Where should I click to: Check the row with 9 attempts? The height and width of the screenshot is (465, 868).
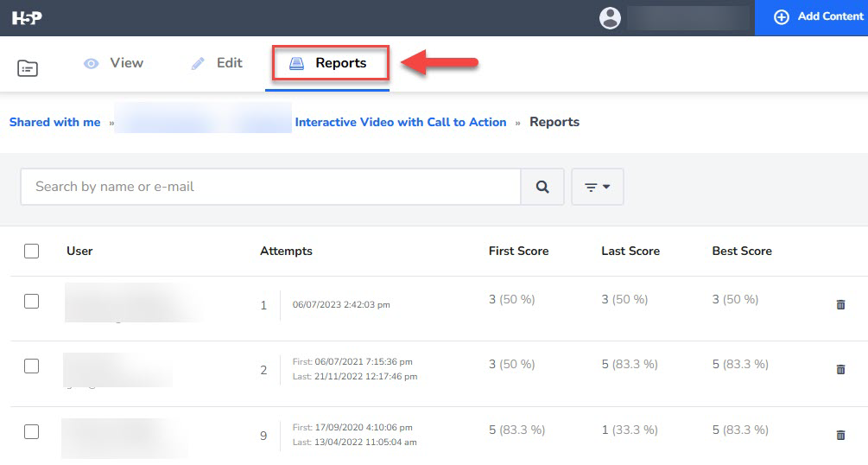(32, 432)
